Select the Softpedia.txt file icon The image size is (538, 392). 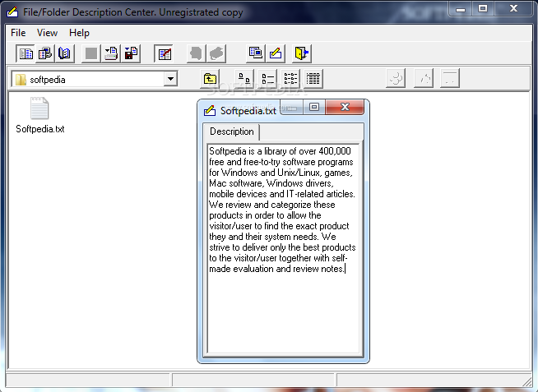coord(39,108)
